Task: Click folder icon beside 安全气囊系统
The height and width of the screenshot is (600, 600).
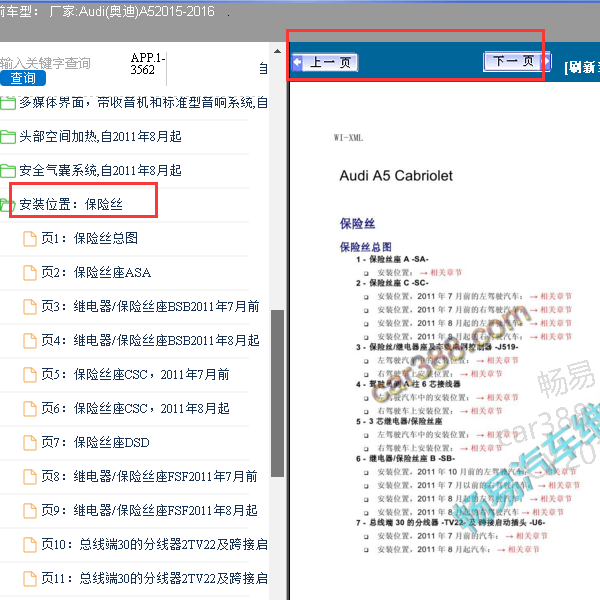Action: click(7, 171)
